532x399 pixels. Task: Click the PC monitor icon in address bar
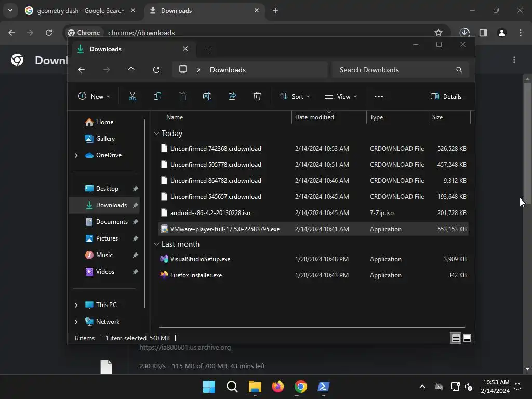pyautogui.click(x=183, y=70)
